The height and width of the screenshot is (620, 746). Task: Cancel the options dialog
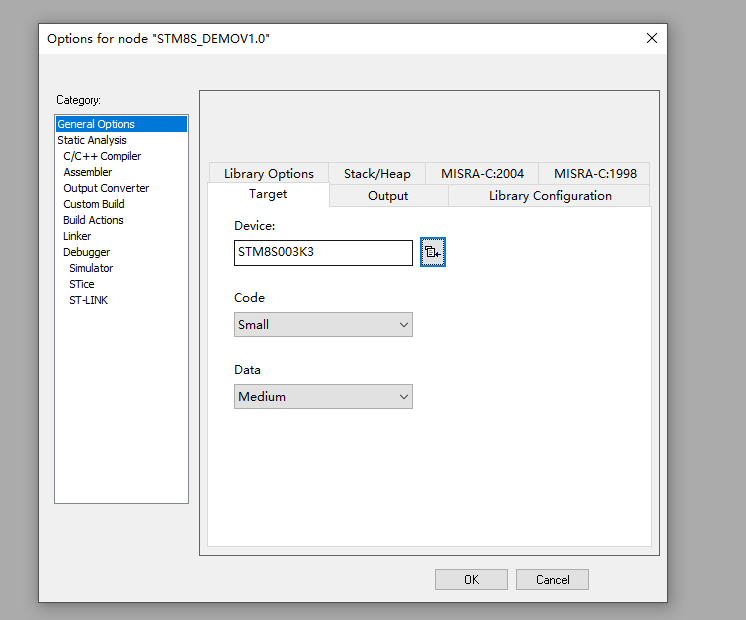(x=552, y=580)
